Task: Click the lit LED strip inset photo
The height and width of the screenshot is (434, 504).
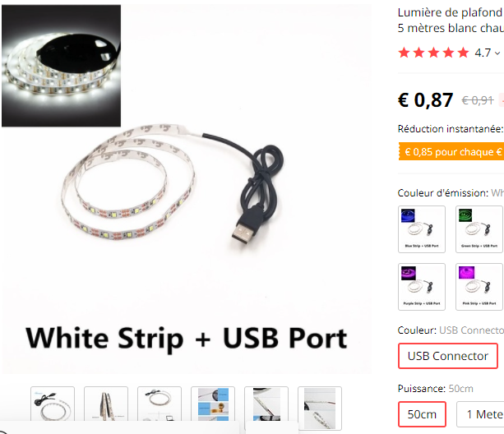Action: (x=61, y=66)
